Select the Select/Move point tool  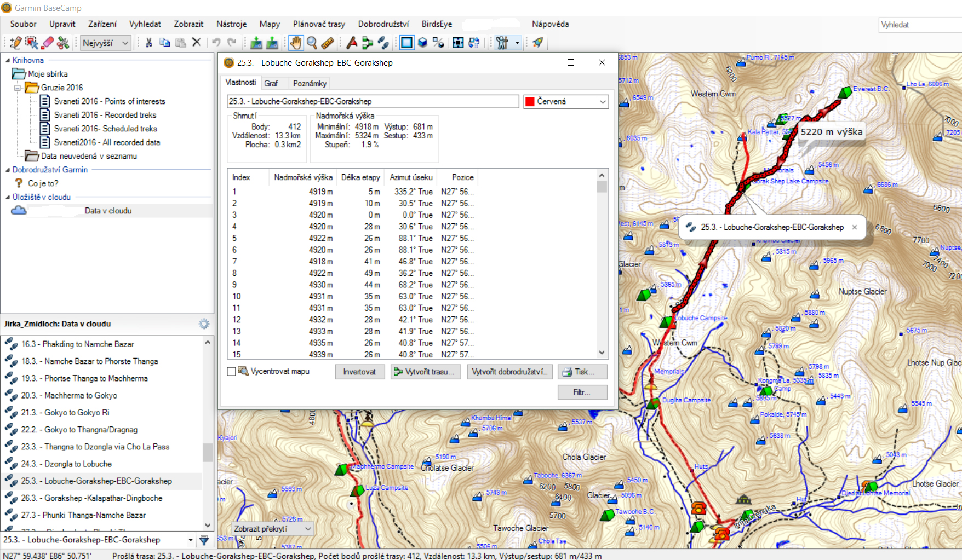(x=32, y=42)
